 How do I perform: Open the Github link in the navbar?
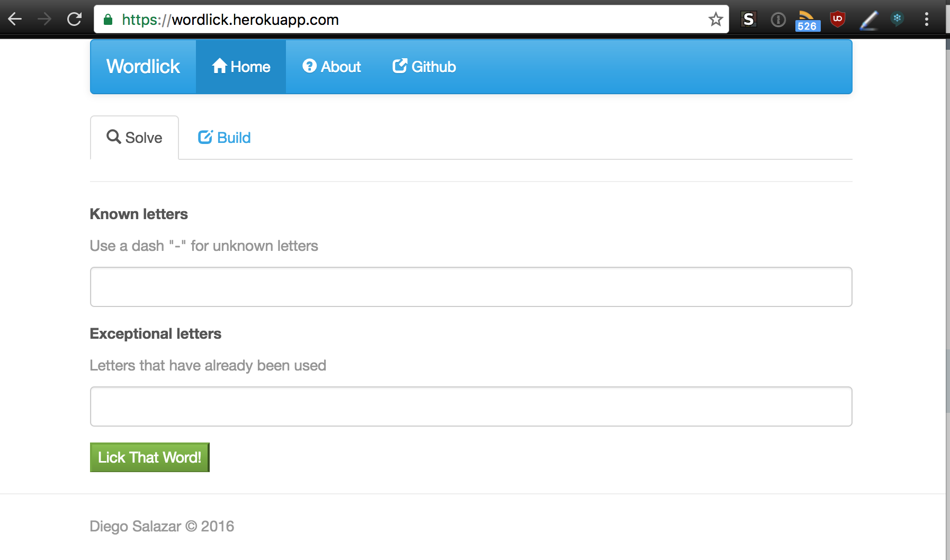[x=424, y=67]
